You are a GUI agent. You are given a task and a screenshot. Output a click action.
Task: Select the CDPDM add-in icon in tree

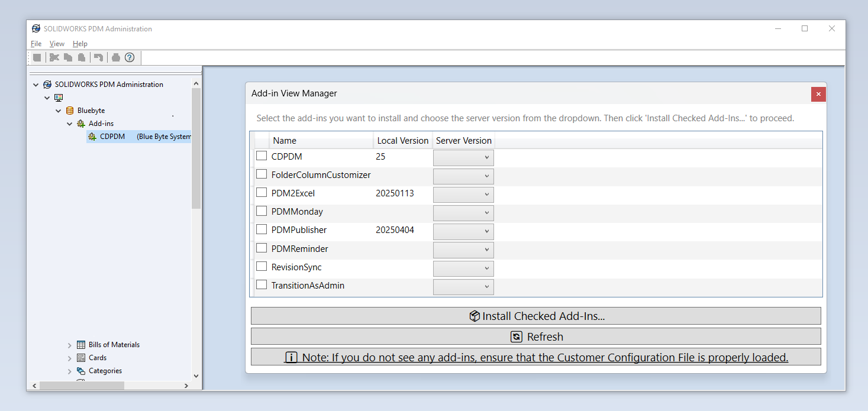click(92, 137)
